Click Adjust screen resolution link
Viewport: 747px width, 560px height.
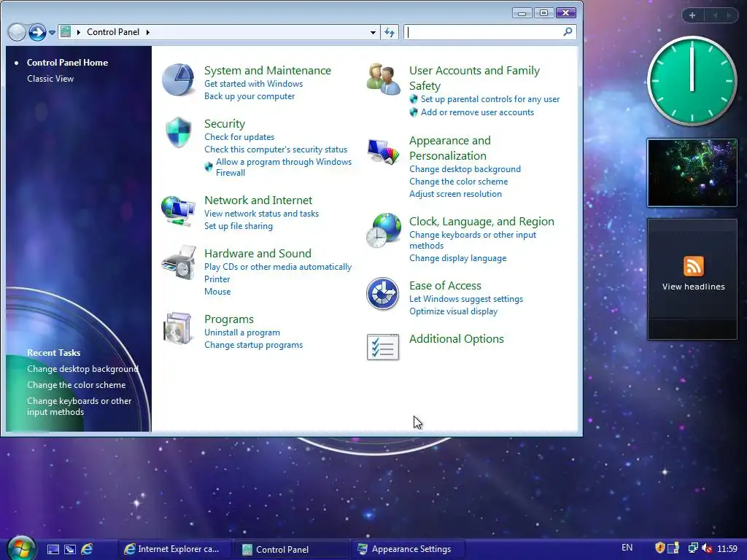(x=455, y=194)
